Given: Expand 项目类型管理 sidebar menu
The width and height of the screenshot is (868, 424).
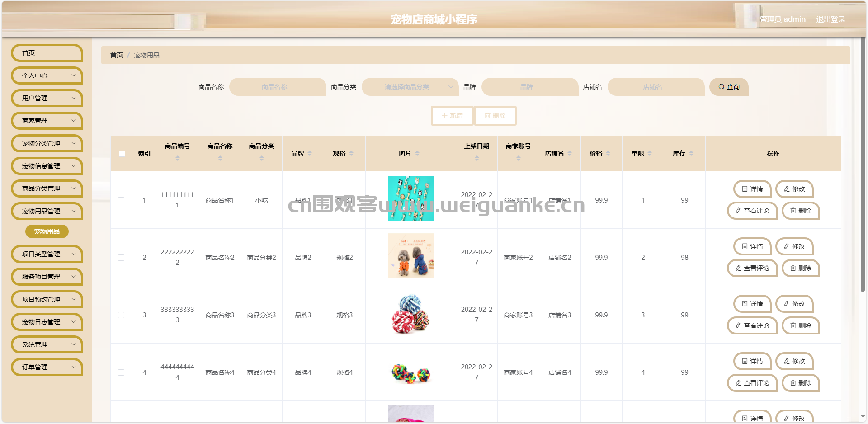Looking at the screenshot, I should 47,254.
